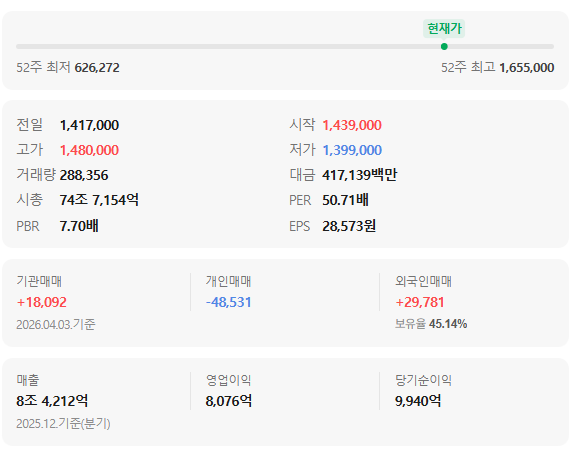Click the PER label
The height and width of the screenshot is (449, 580).
[x=300, y=200]
